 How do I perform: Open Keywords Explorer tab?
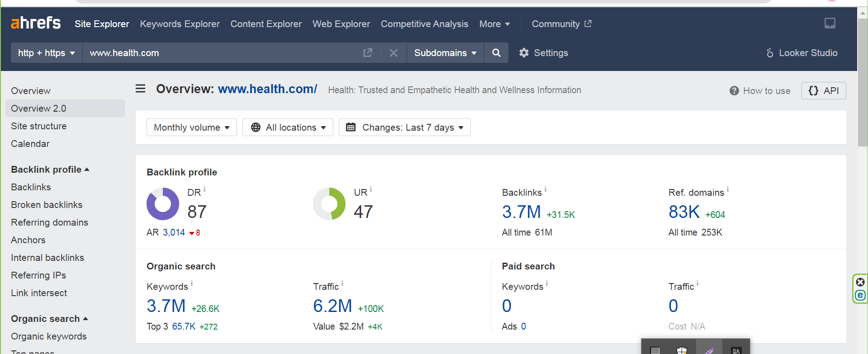[180, 24]
